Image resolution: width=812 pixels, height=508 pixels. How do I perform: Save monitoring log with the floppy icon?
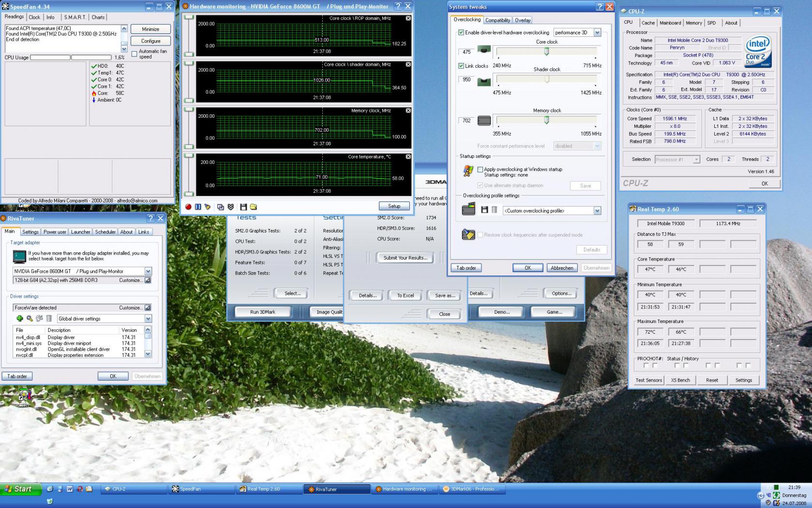(x=243, y=207)
